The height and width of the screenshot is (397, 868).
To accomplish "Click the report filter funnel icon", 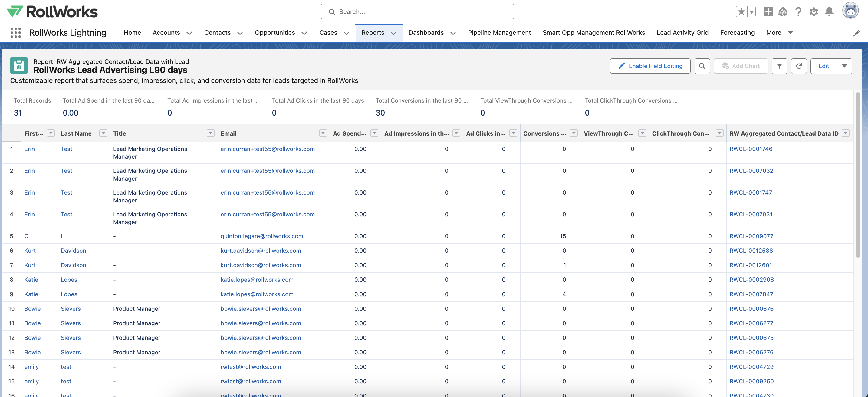I will click(x=779, y=66).
